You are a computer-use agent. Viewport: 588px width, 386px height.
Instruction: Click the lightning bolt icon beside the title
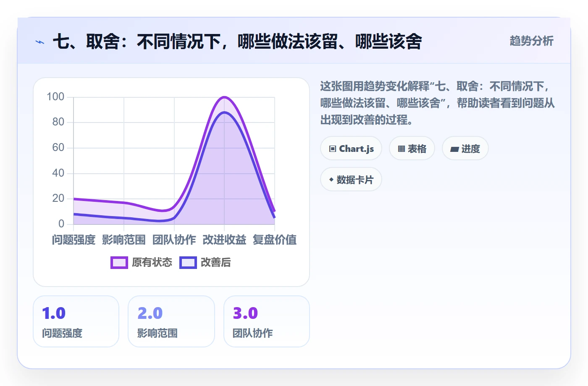click(x=40, y=42)
